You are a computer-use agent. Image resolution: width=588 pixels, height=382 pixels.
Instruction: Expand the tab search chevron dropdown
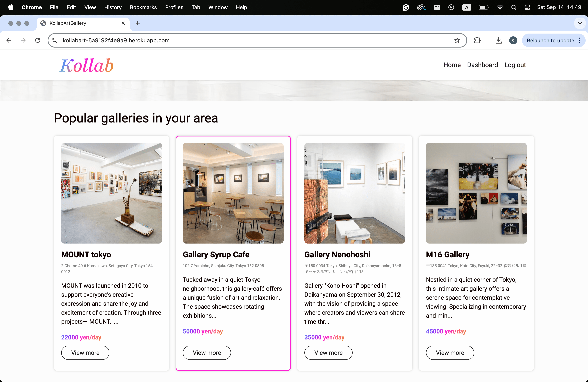(x=580, y=23)
